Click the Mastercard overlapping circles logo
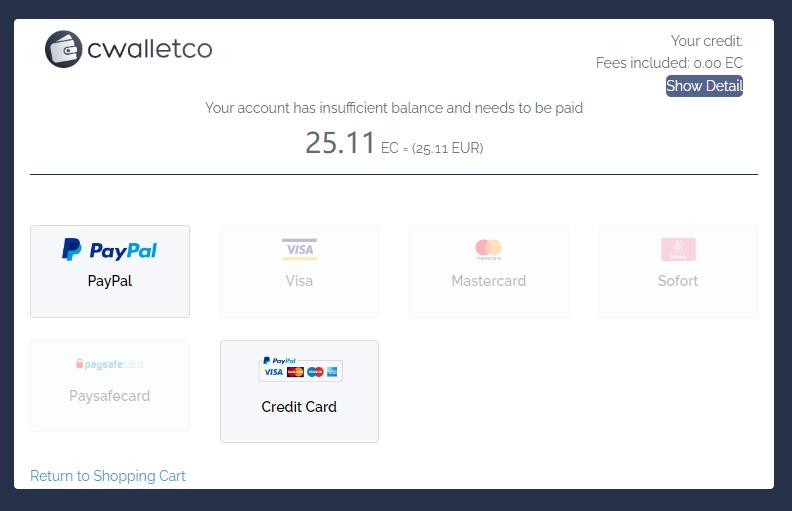Viewport: 792px width, 511px height. (x=488, y=249)
